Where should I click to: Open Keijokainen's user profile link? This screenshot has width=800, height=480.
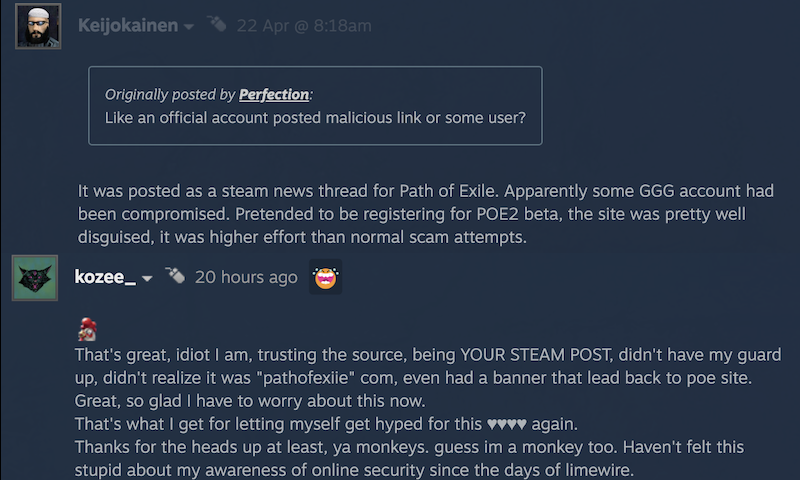coord(127,25)
